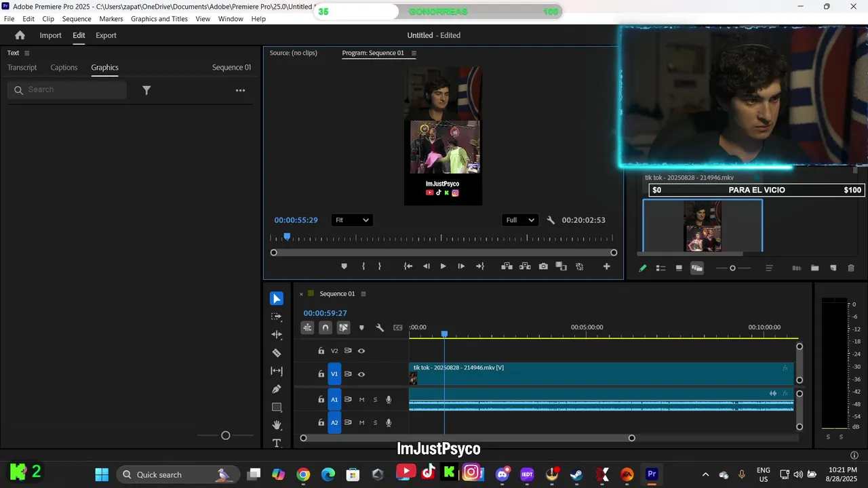The height and width of the screenshot is (488, 868).
Task: Go to In point
Action: [x=408, y=266]
